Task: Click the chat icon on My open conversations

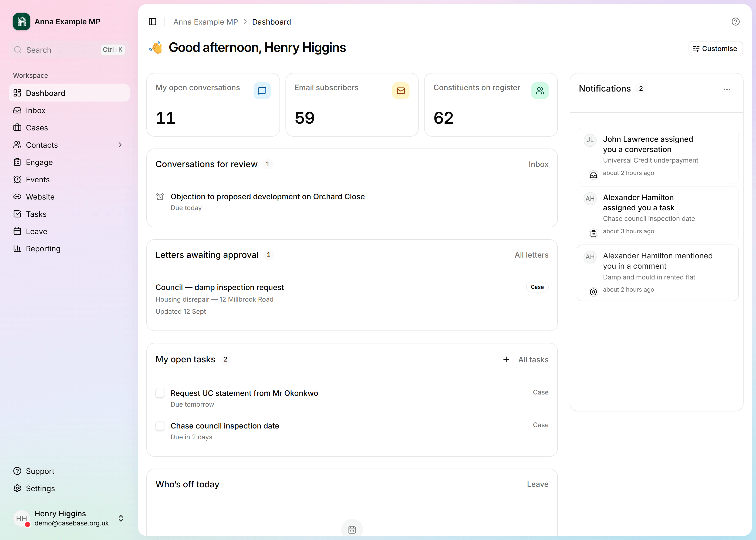Action: coord(262,90)
